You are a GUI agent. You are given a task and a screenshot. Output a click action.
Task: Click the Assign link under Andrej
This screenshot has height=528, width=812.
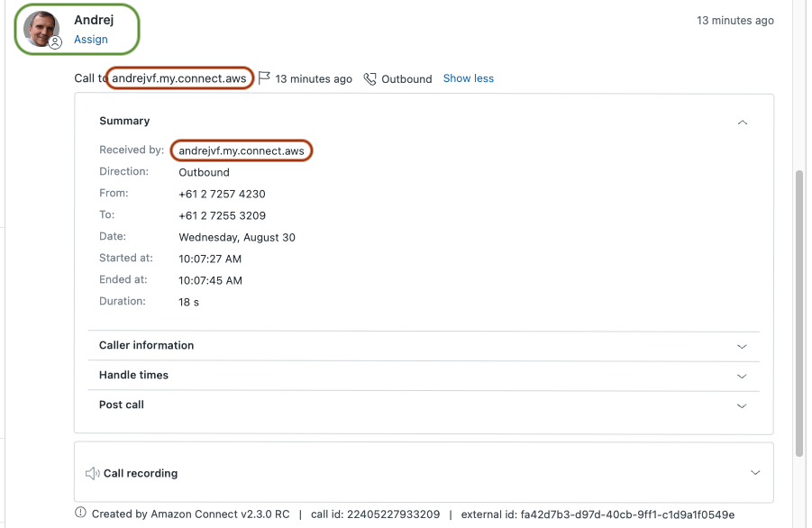pyautogui.click(x=91, y=40)
